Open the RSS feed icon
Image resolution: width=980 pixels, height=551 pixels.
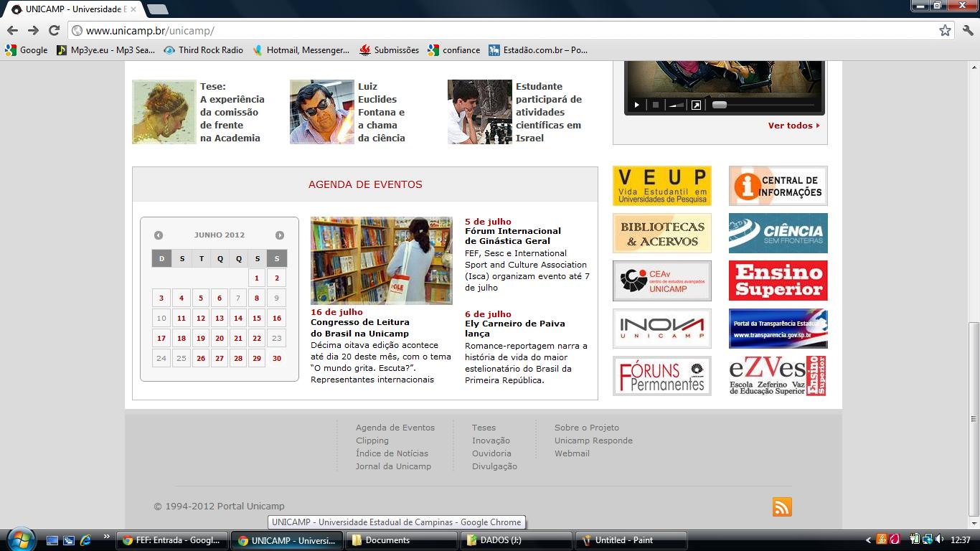click(782, 507)
